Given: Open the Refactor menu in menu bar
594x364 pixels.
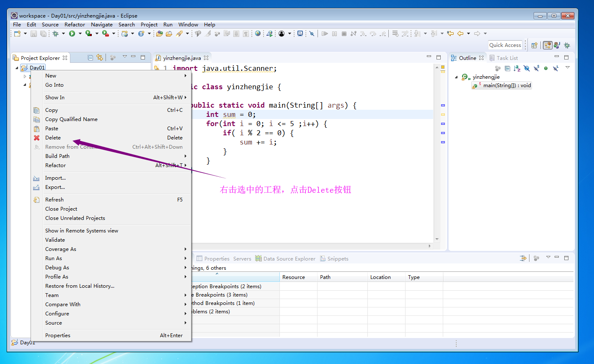Looking at the screenshot, I should (x=75, y=25).
